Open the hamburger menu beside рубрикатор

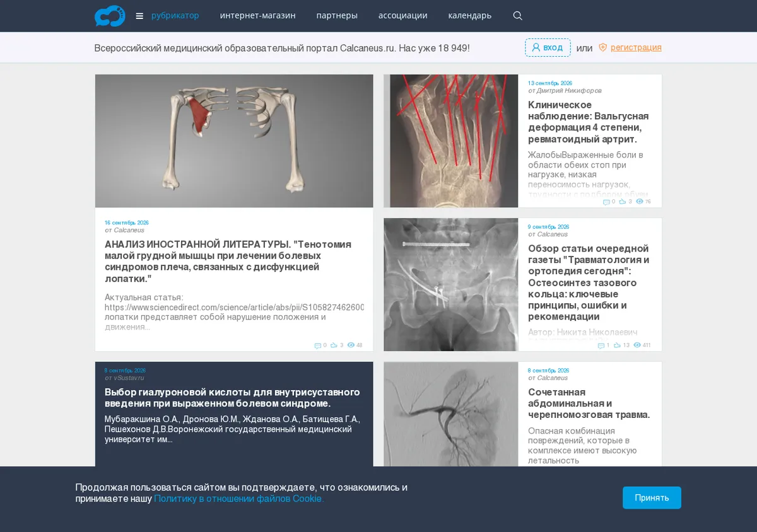pos(139,16)
